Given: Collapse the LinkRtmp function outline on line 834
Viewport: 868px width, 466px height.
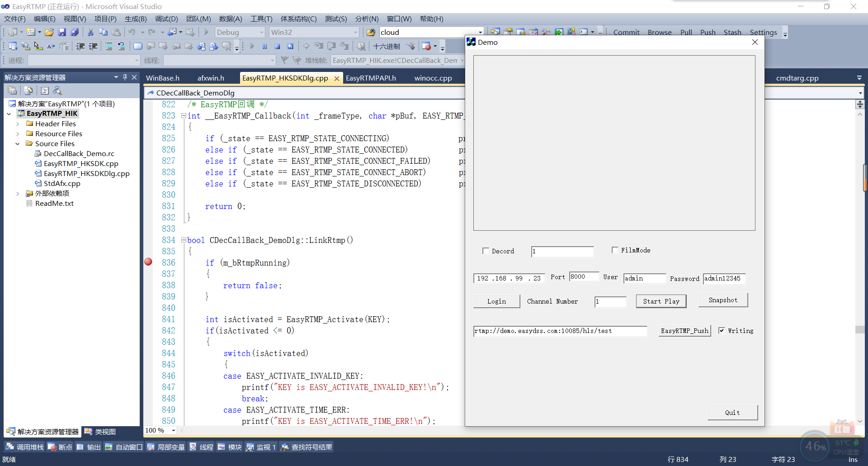Looking at the screenshot, I should pyautogui.click(x=184, y=240).
